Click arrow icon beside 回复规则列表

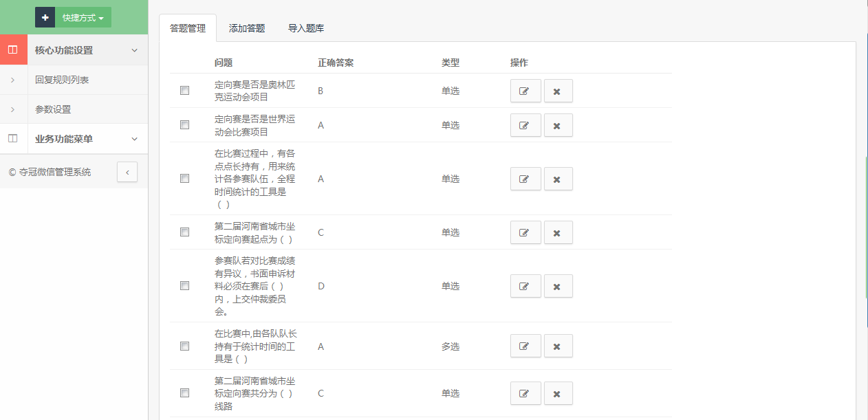pyautogui.click(x=13, y=80)
